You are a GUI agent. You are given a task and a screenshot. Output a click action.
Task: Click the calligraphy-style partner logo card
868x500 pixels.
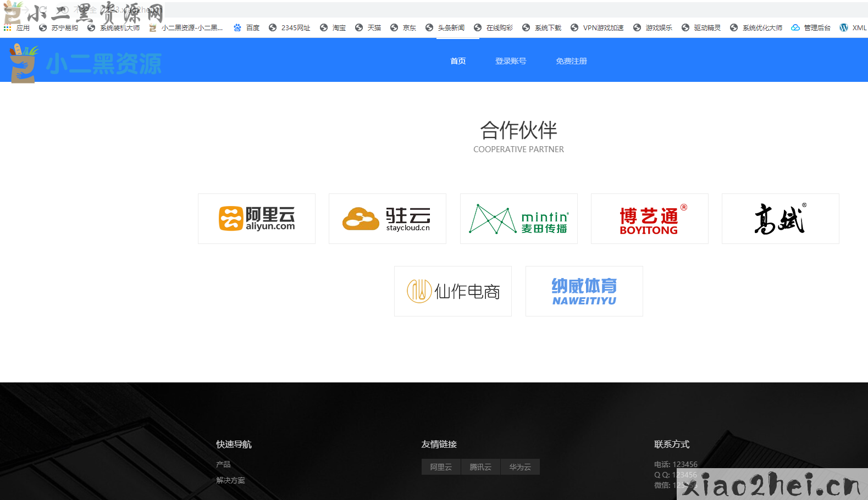781,219
